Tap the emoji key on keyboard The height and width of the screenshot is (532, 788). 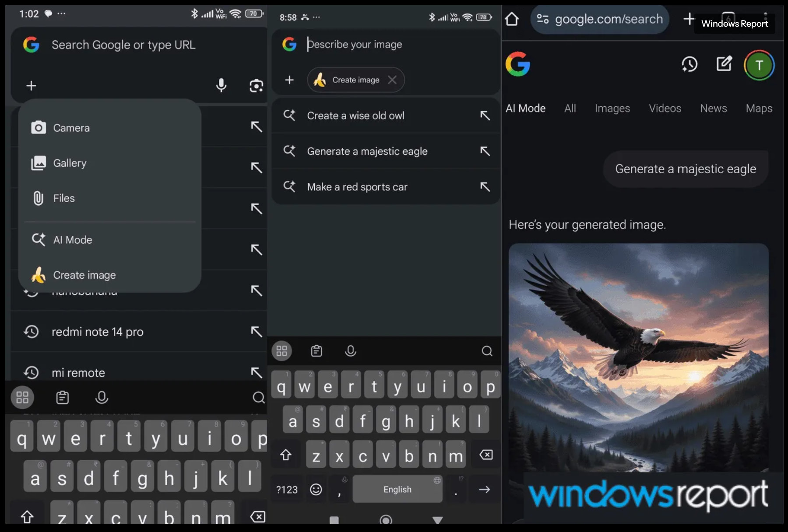coord(316,490)
